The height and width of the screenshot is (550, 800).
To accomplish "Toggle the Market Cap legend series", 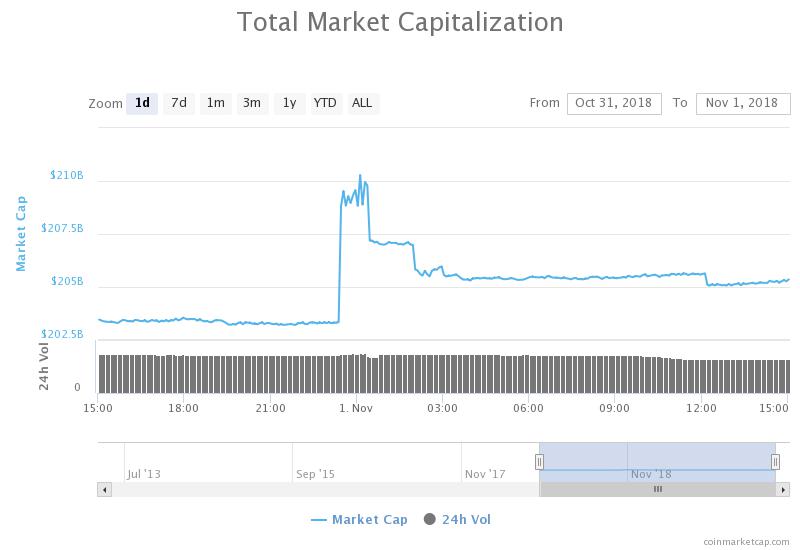I will (x=359, y=520).
